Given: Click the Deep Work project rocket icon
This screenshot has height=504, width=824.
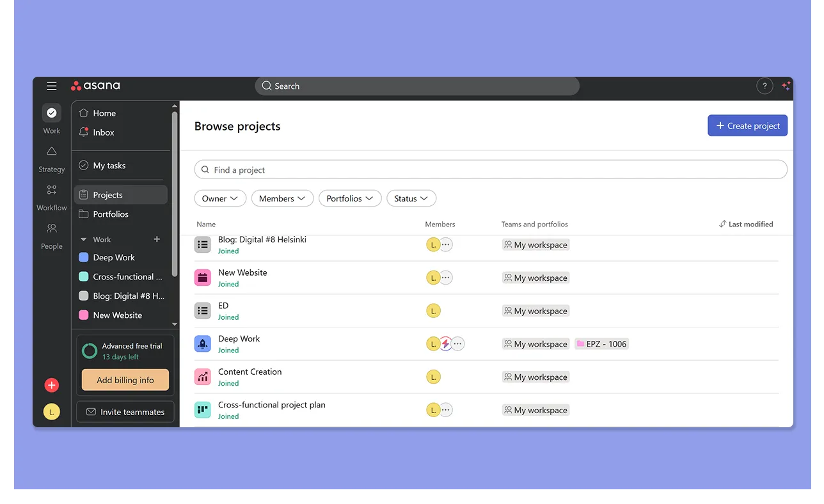Looking at the screenshot, I should pos(202,343).
